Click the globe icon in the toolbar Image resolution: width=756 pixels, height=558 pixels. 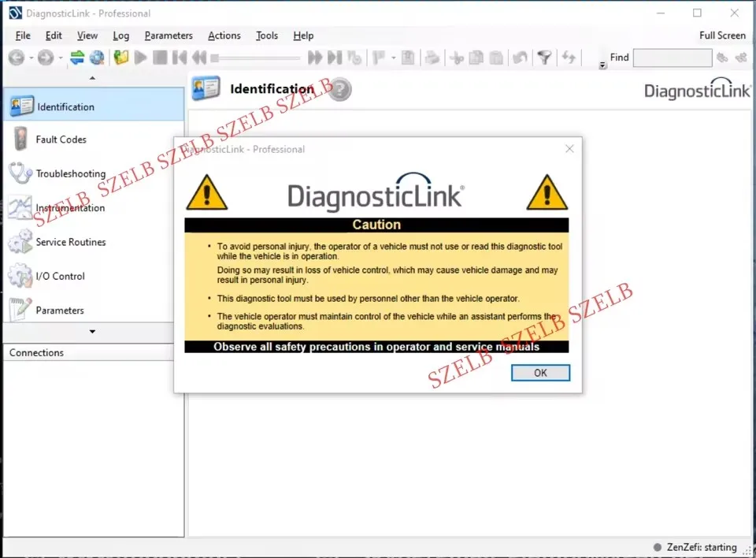pos(97,58)
